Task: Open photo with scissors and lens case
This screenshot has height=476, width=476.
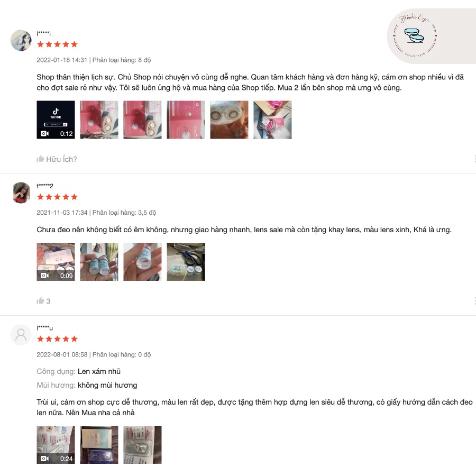Action: 186,262
